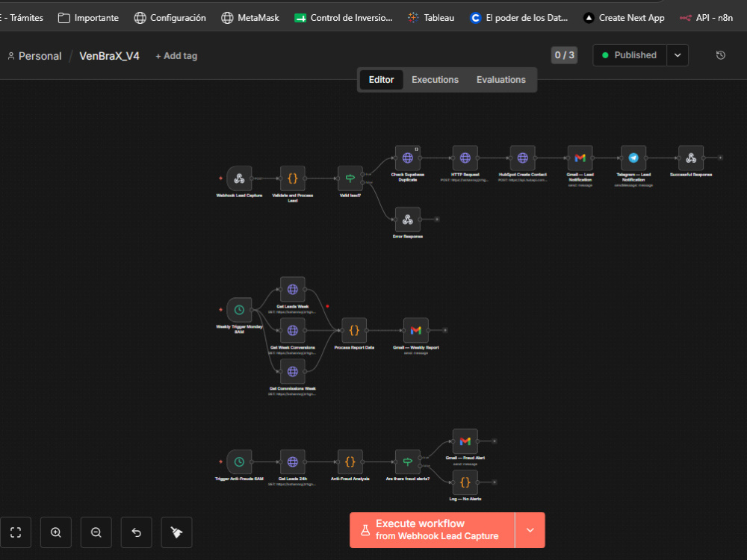Zoom in on the canvas

[56, 532]
